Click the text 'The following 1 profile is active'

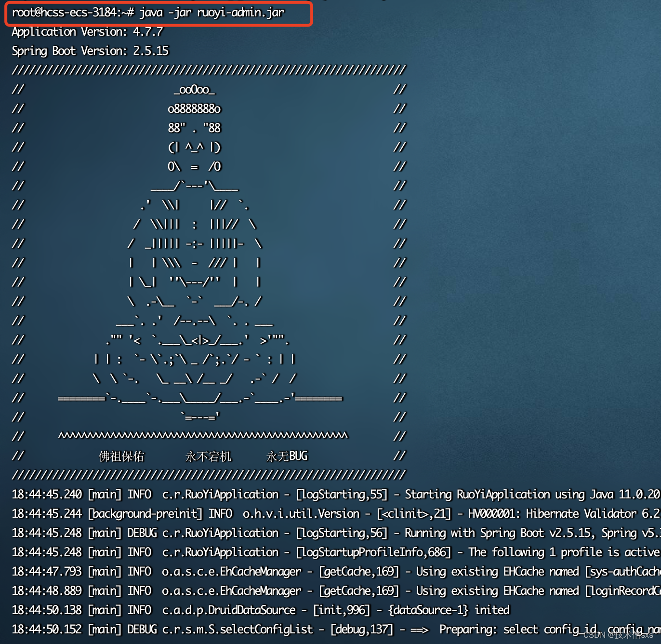pyautogui.click(x=564, y=552)
